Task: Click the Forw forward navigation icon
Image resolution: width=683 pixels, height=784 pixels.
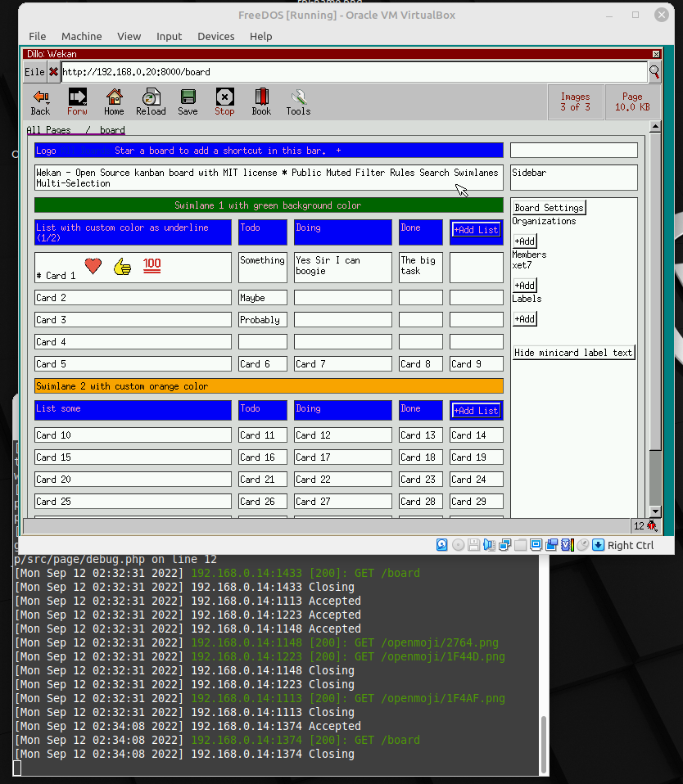Action: click(77, 102)
